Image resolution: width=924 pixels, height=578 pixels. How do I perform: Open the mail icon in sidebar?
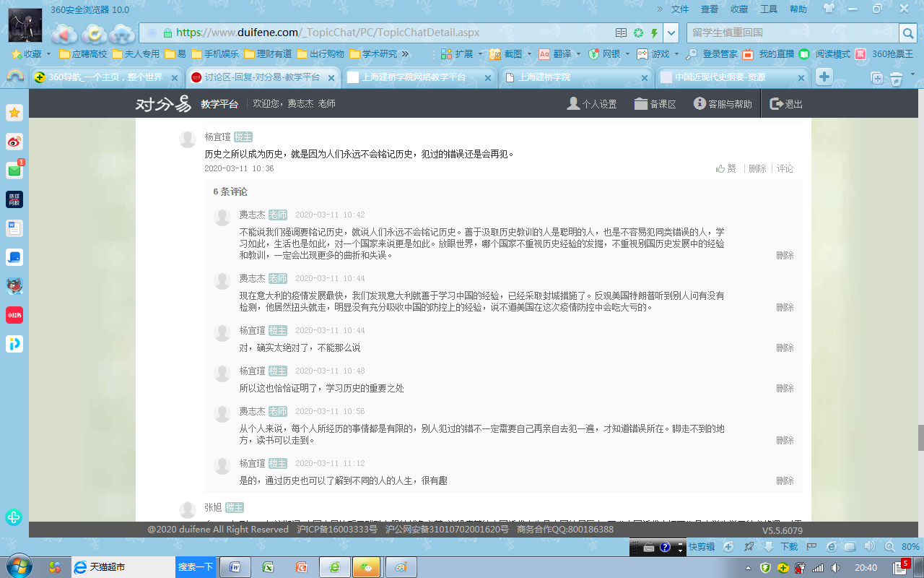[14, 171]
